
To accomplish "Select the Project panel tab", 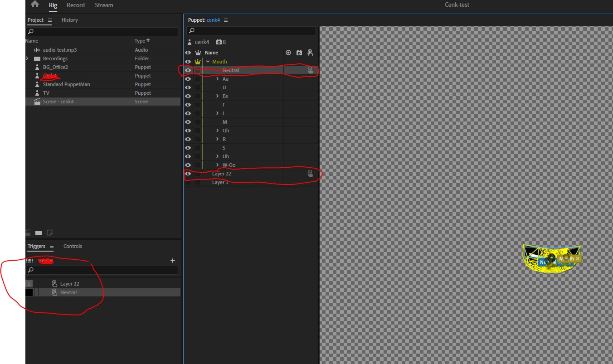I will point(35,20).
